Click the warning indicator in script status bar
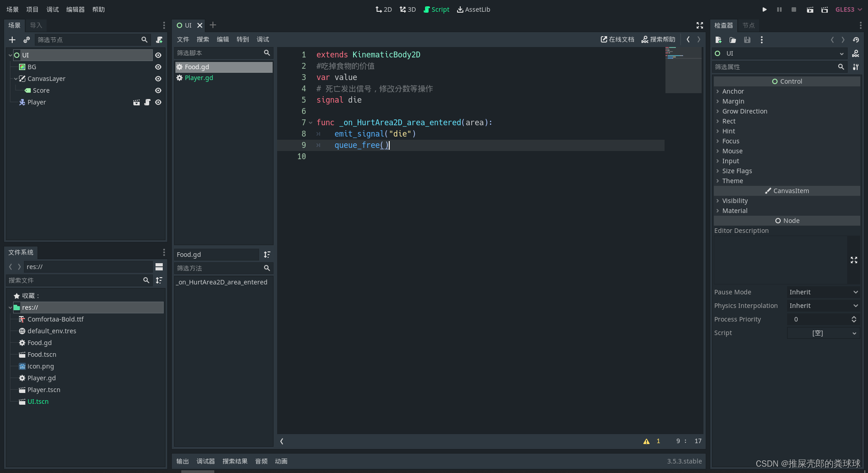Screen dimensions: 868x473 [646, 441]
